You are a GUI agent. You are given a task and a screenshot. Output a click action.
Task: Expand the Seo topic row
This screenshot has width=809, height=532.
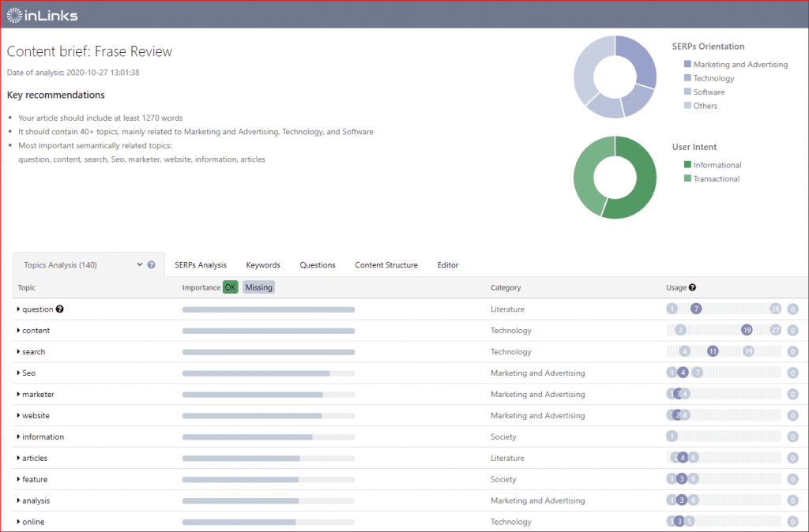(x=19, y=373)
